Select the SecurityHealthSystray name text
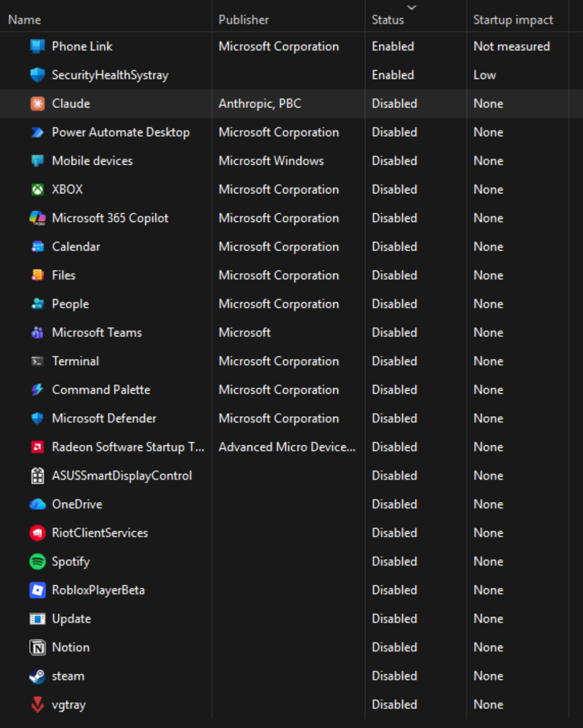 (x=110, y=75)
